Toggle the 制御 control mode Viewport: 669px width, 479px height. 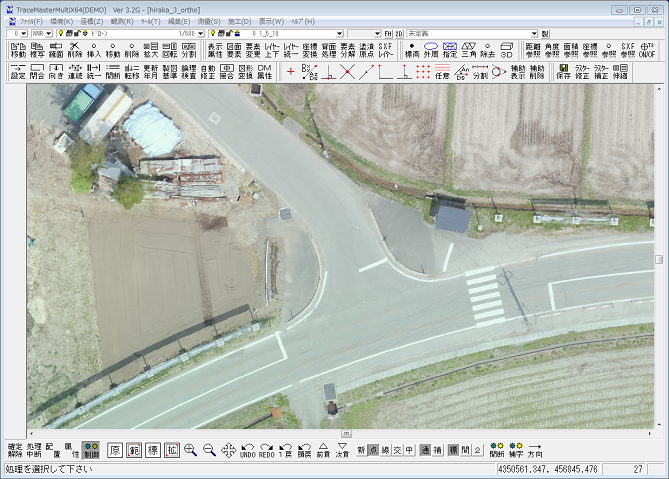[91, 450]
